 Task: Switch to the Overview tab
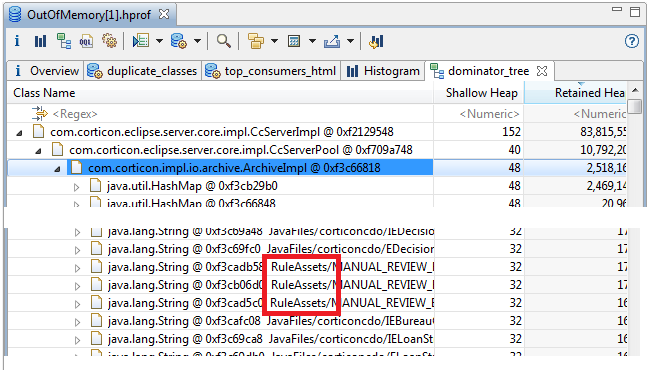pos(46,71)
